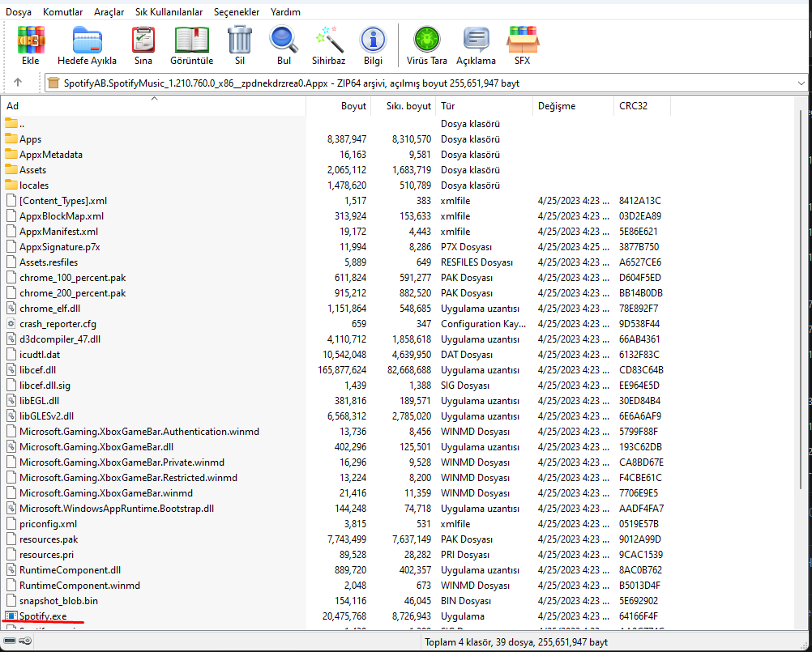Click the Sına (Test) toolbar icon
The height and width of the screenshot is (652, 812).
[x=143, y=40]
